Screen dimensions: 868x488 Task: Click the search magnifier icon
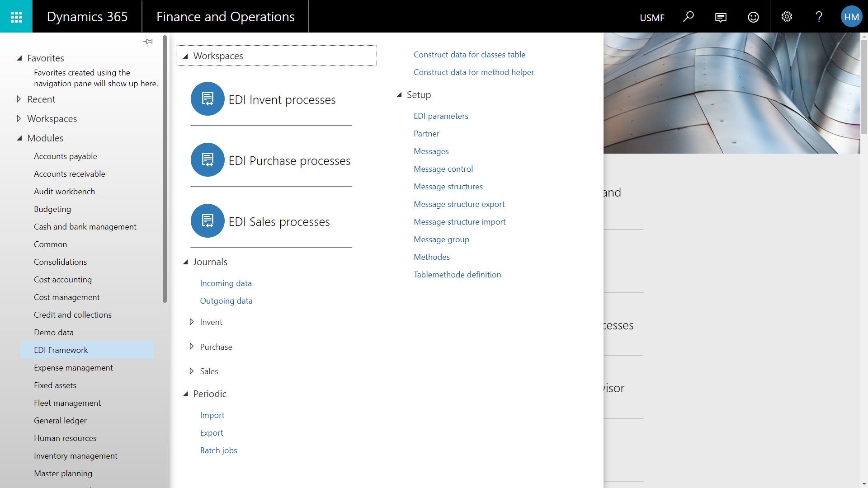pos(688,17)
